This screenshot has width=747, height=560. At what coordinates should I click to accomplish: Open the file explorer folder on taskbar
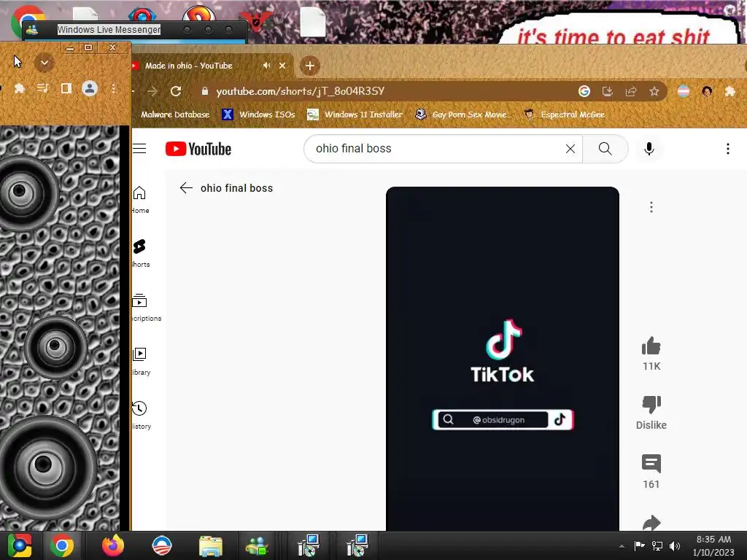pyautogui.click(x=211, y=545)
